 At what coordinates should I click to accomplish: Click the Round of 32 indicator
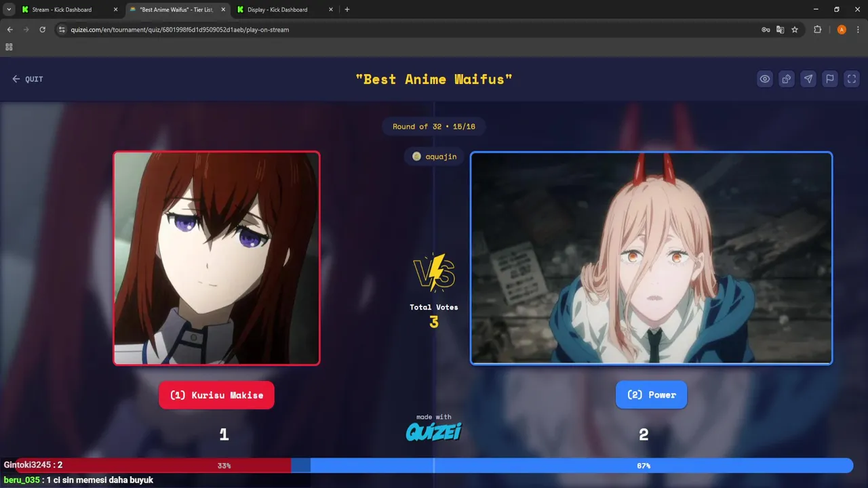(x=434, y=127)
